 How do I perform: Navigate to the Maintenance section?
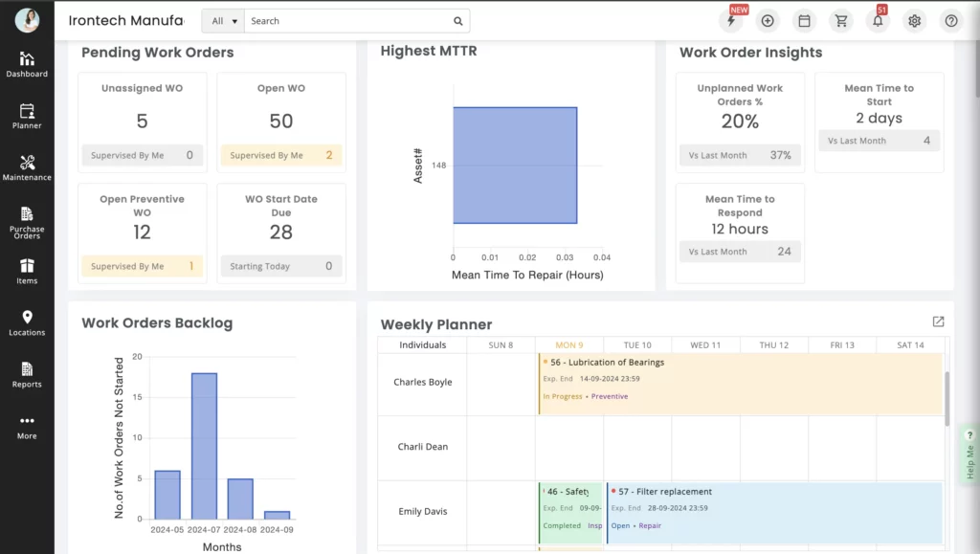click(x=27, y=167)
